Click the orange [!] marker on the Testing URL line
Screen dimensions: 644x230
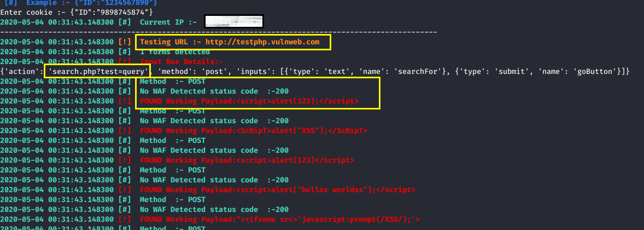pos(125,42)
